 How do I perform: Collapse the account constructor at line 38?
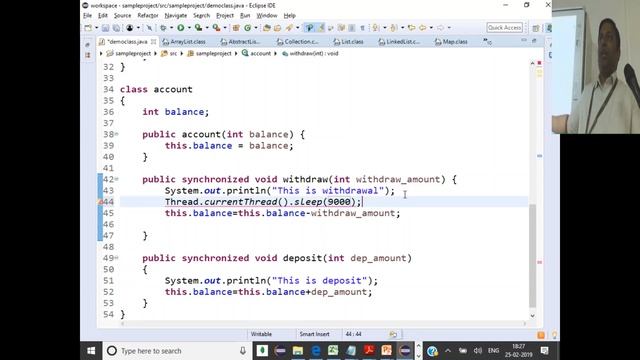116,134
